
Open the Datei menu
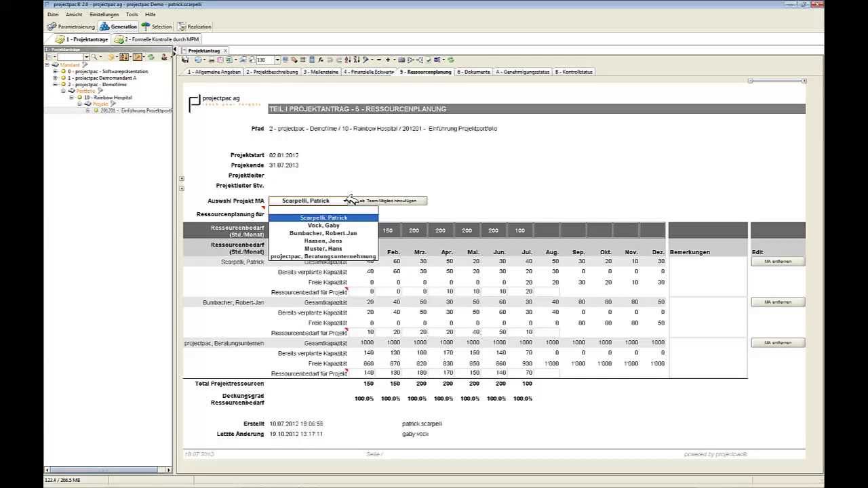point(53,14)
